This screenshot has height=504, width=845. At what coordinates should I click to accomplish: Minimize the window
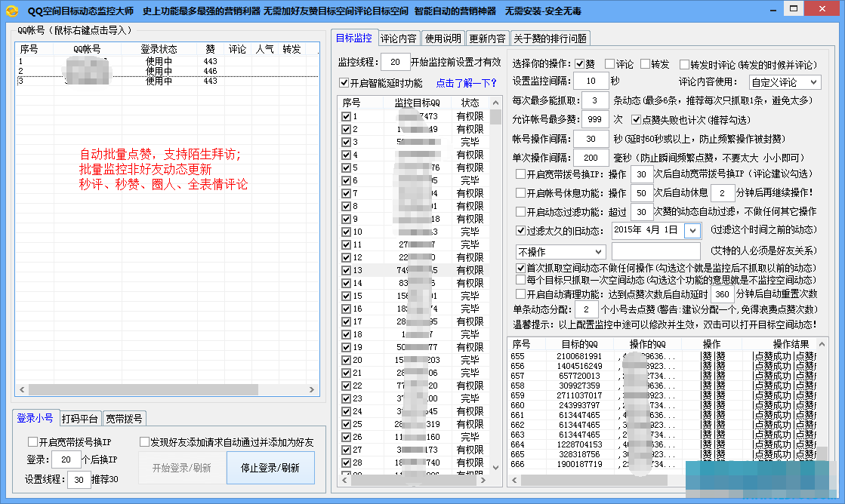click(x=773, y=9)
